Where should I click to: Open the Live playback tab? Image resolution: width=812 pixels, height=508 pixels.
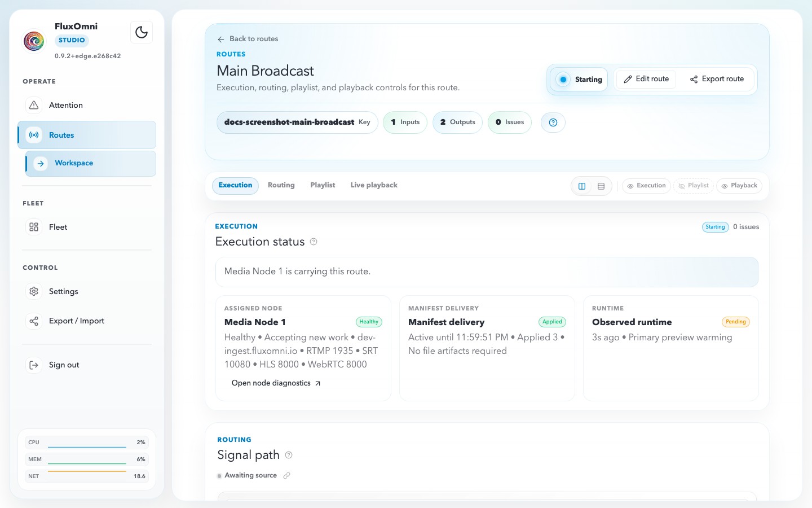point(373,185)
